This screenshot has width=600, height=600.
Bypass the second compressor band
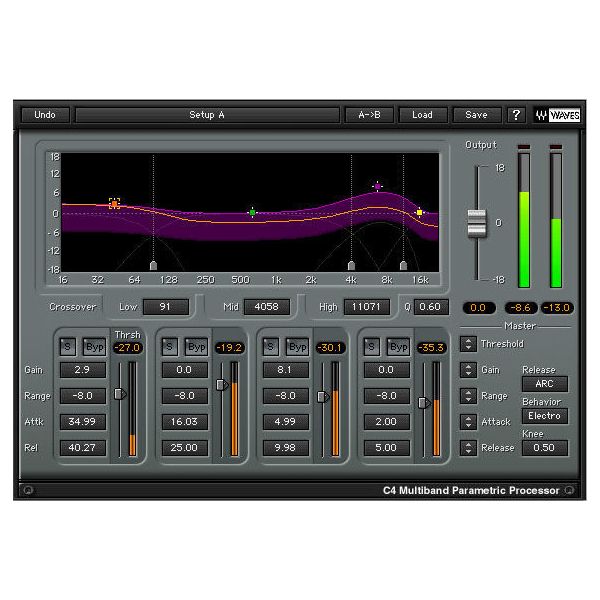(196, 347)
